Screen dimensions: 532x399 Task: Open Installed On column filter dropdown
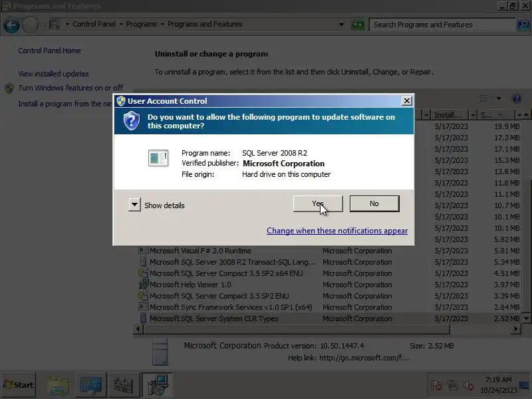(473, 115)
